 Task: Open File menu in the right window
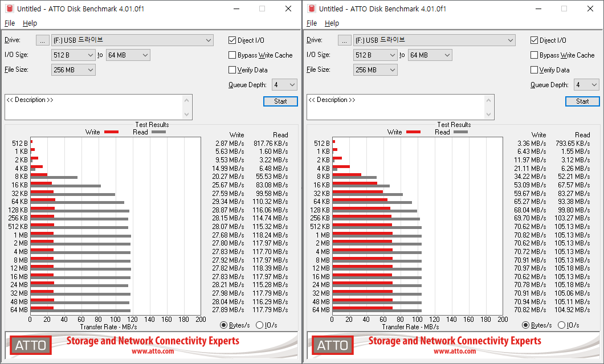point(312,23)
